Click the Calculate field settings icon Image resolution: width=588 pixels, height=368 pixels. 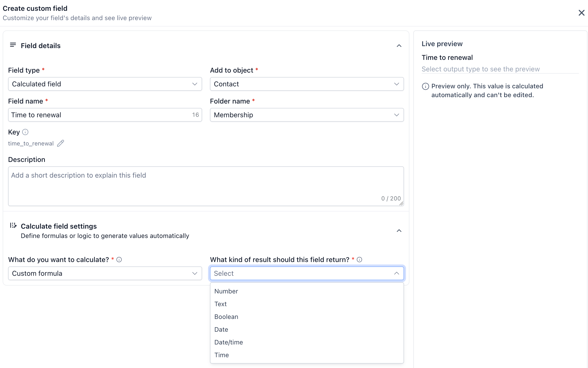coord(13,225)
